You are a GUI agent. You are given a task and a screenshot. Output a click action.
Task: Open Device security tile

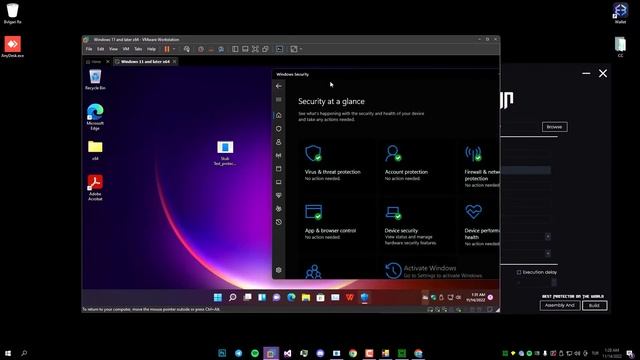click(x=418, y=222)
